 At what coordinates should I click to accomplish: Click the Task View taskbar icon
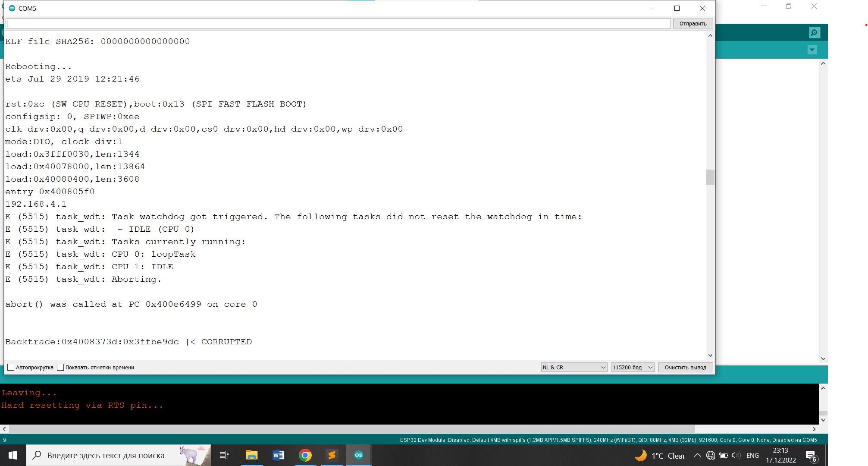tap(224, 455)
